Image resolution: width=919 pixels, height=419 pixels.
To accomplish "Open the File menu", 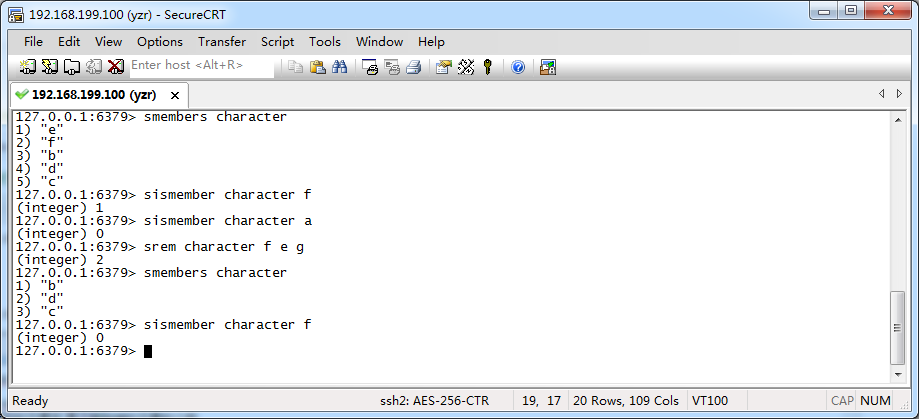I will point(33,42).
